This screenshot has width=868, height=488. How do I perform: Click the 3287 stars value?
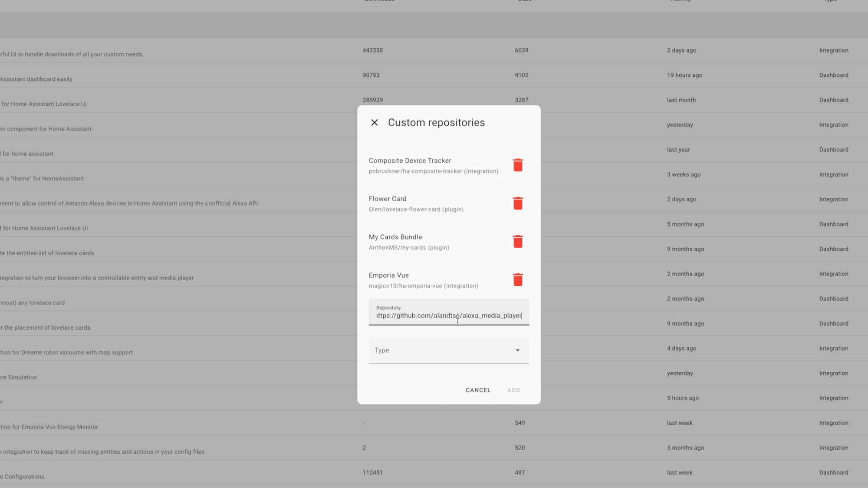(522, 100)
